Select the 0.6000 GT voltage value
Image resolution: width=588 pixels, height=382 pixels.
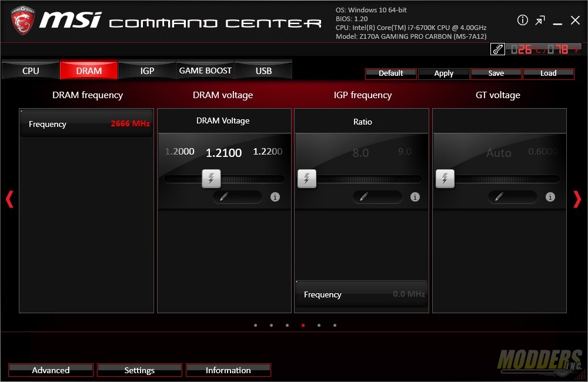pos(543,152)
